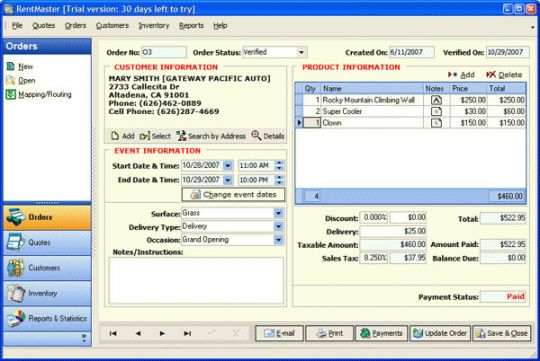Click Save & Close button

point(501,333)
